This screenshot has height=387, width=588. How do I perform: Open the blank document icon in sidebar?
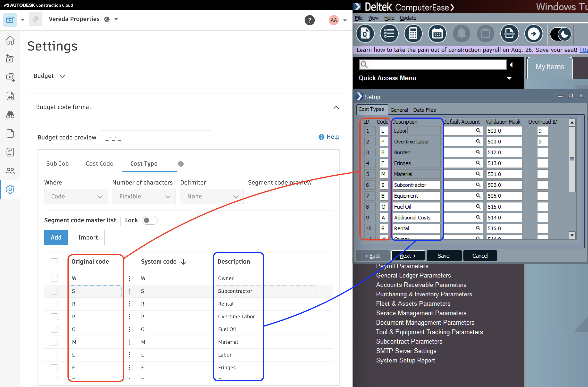(x=10, y=134)
